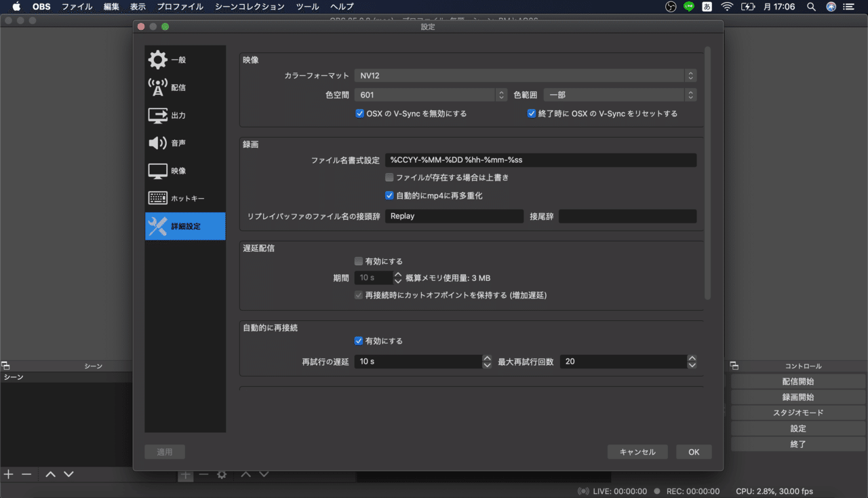Click the settings dialog vertical scrollbar
Image resolution: width=868 pixels, height=498 pixels.
pos(708,173)
